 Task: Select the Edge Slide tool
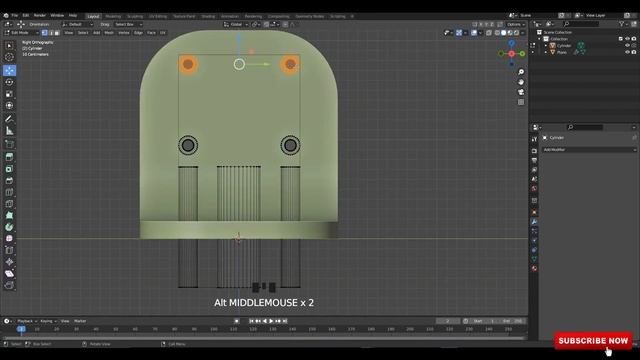point(9,250)
